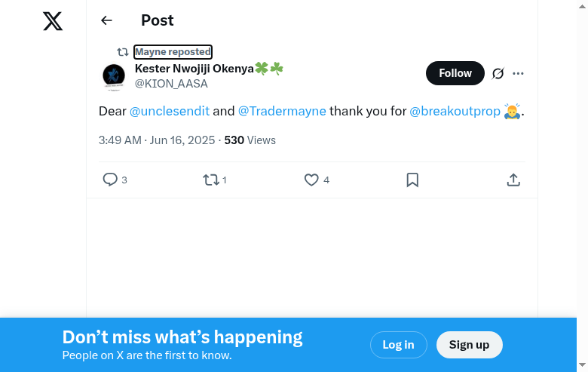The image size is (588, 372).
Task: Like the post with heart icon
Action: (x=311, y=180)
